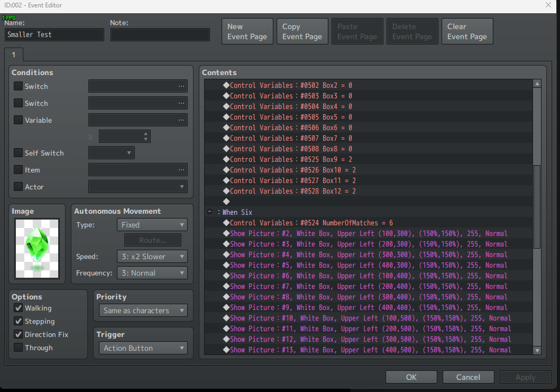
Task: Collapse the When Six branch
Action: [x=209, y=212]
